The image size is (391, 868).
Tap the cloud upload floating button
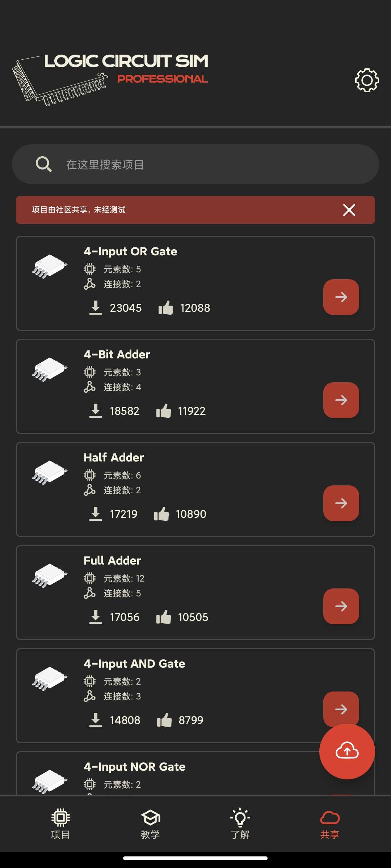[x=347, y=751]
